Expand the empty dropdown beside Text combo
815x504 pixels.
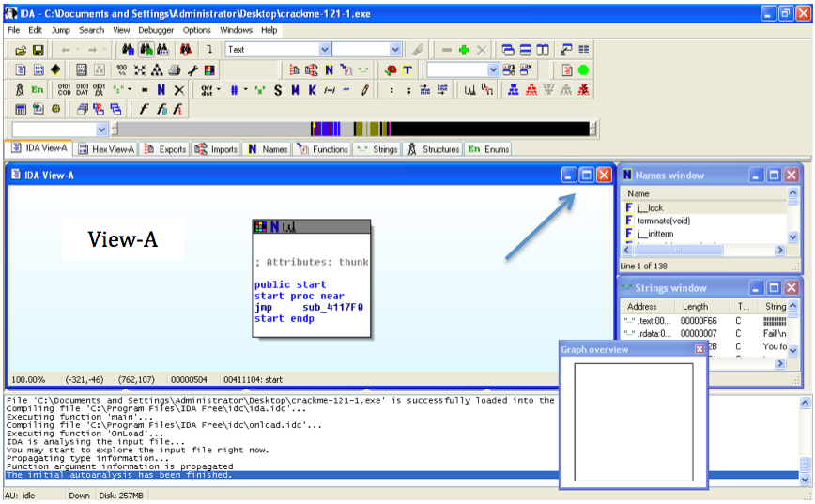[x=395, y=50]
